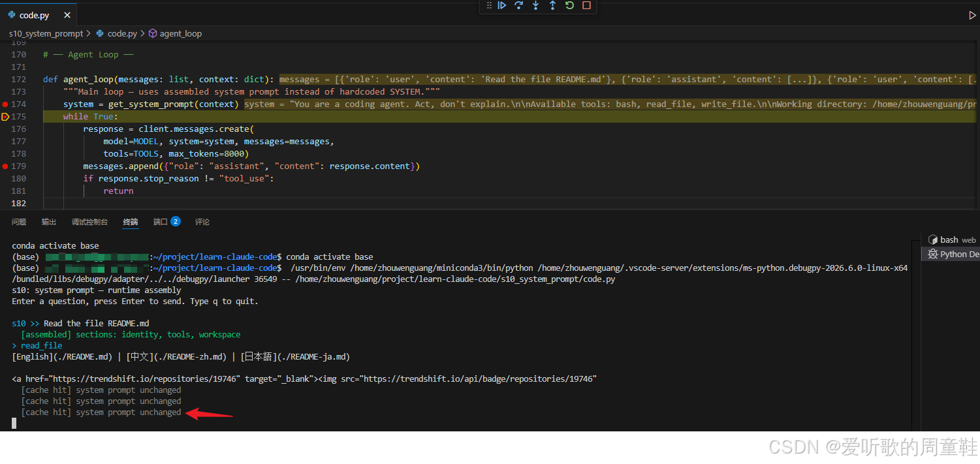Close the code.py editor tab
Viewport: 980px width, 464px height.
click(x=67, y=15)
